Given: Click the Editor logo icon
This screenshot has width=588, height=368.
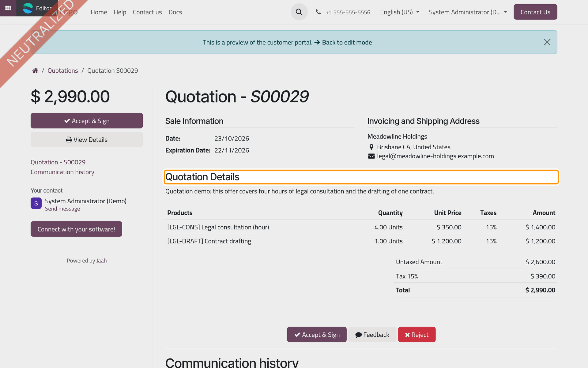Looking at the screenshot, I should pyautogui.click(x=28, y=8).
